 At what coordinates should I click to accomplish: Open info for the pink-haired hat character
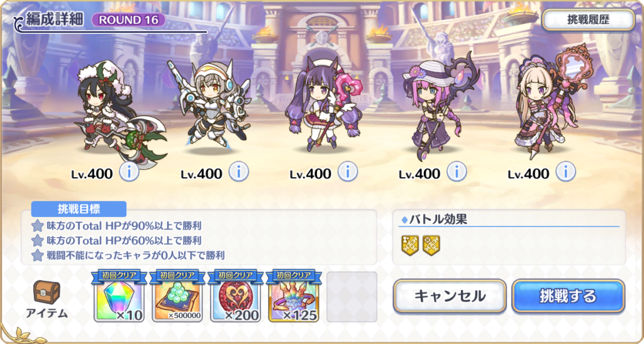coord(457,172)
